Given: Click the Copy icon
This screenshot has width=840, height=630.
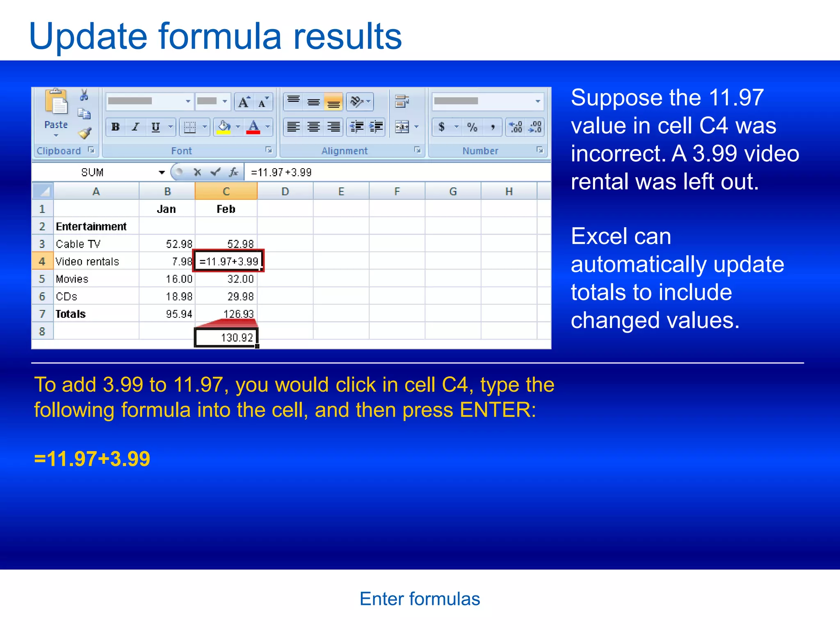Looking at the screenshot, I should 84,114.
